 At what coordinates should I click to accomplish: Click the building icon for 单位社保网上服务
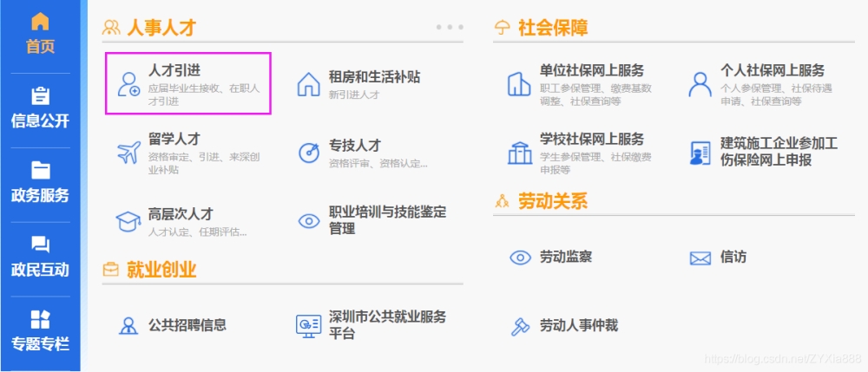519,84
